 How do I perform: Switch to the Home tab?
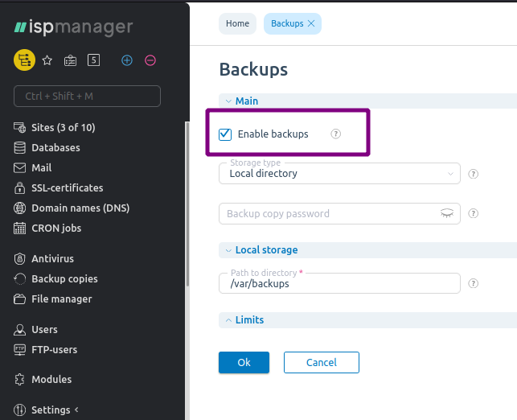tap(237, 23)
